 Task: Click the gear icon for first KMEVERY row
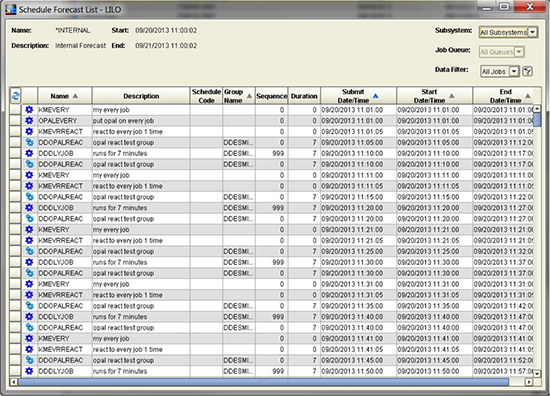click(x=29, y=110)
